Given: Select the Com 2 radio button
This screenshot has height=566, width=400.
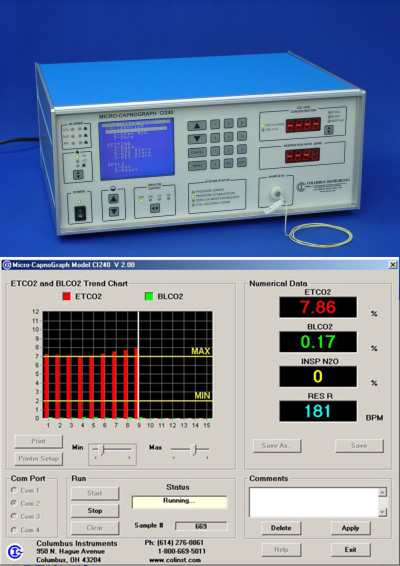Looking at the screenshot, I should click(14, 503).
